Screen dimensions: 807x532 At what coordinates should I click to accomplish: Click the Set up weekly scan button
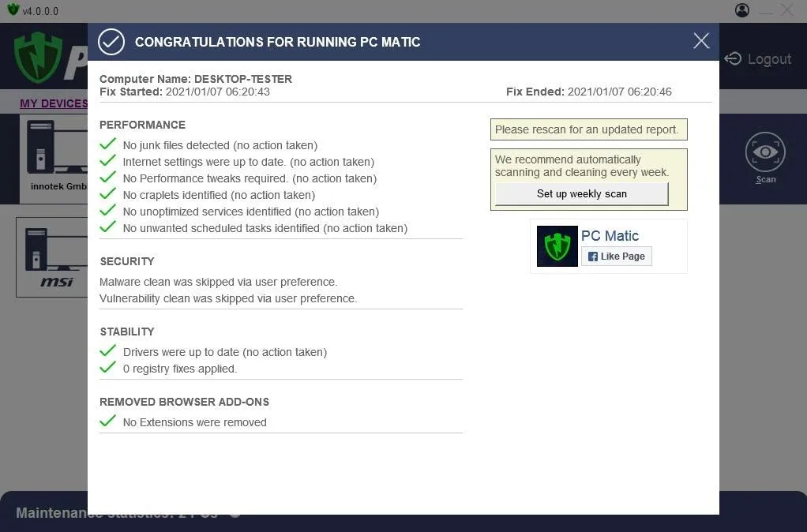[x=582, y=194]
